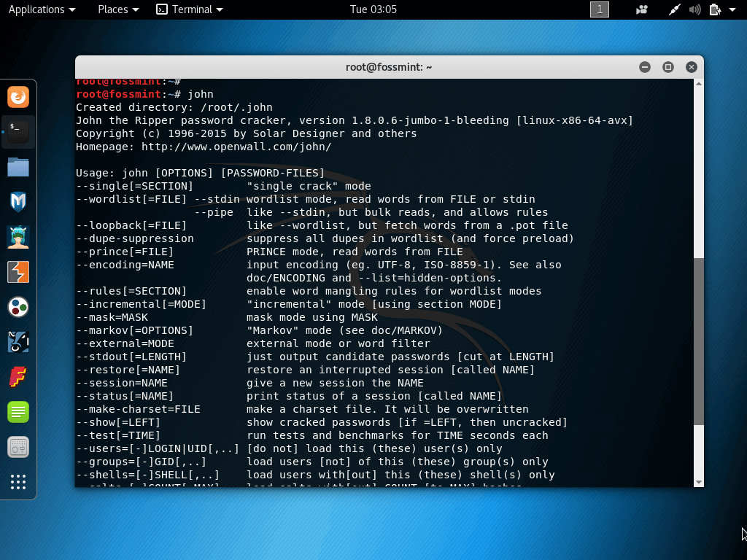Click the pen/eyedropper icon in top bar
747x560 pixels.
coord(674,9)
